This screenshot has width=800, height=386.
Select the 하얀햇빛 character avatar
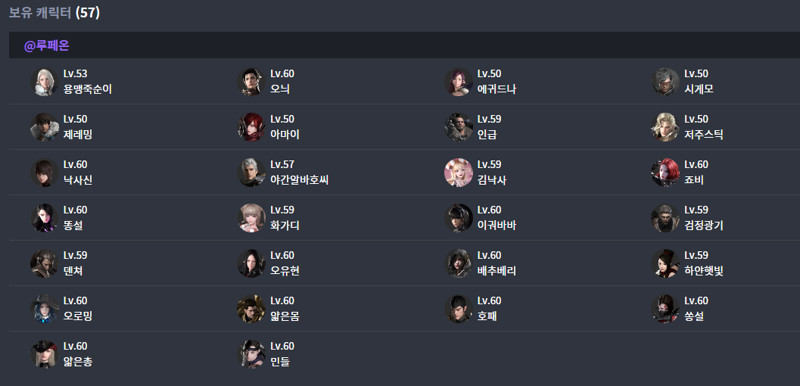(x=665, y=263)
